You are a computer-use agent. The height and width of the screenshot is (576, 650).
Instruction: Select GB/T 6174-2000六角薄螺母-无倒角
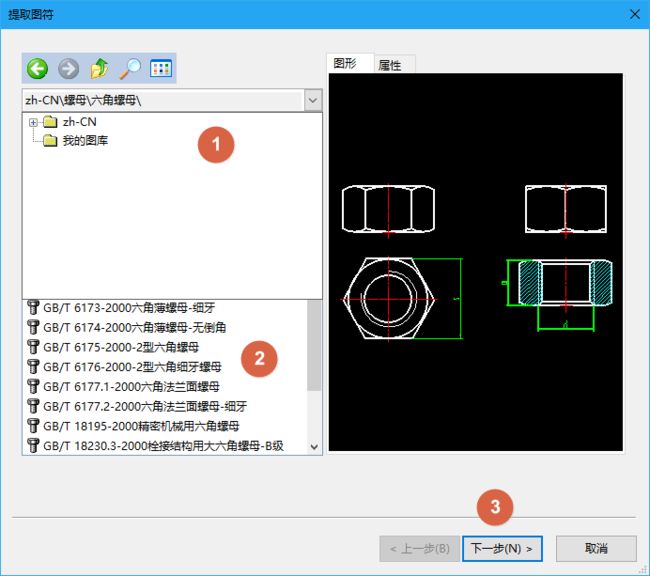tap(134, 328)
